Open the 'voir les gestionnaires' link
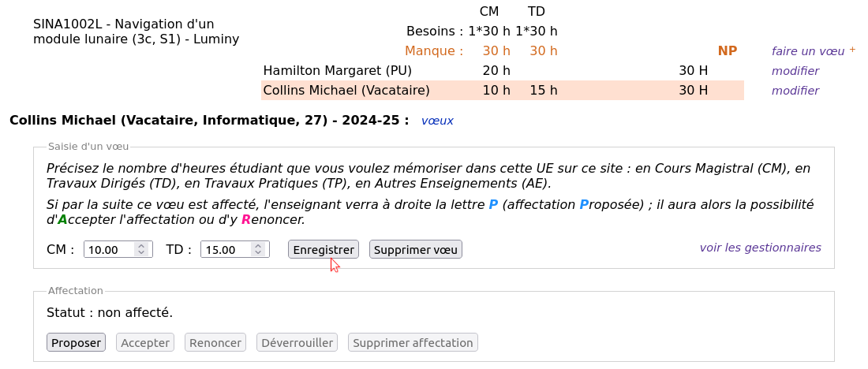Image resolution: width=868 pixels, height=369 pixels. tap(761, 248)
